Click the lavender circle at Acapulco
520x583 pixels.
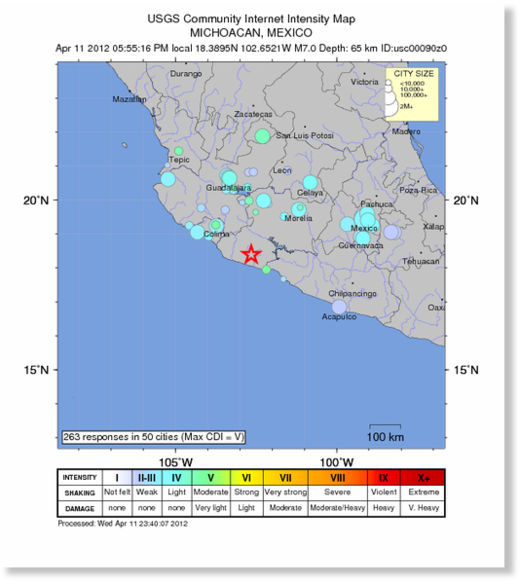click(x=339, y=307)
